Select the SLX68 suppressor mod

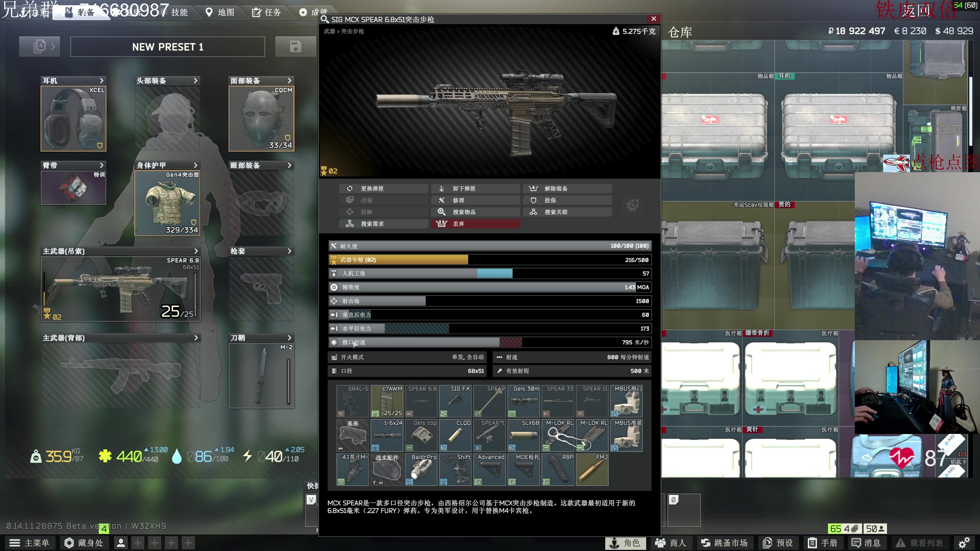[524, 435]
